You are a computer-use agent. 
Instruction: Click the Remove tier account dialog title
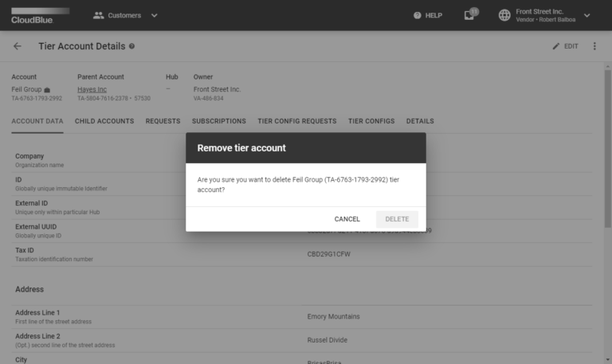241,148
